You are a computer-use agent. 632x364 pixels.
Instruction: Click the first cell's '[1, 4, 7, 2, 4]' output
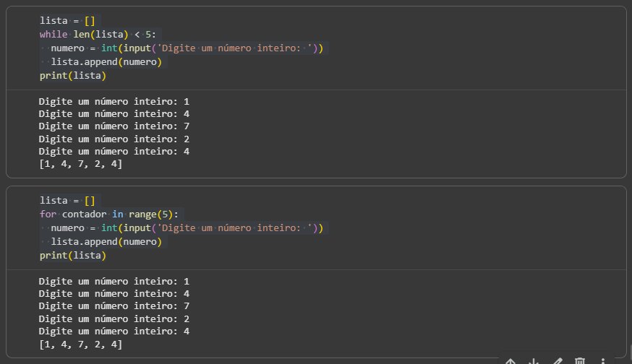tap(80, 165)
